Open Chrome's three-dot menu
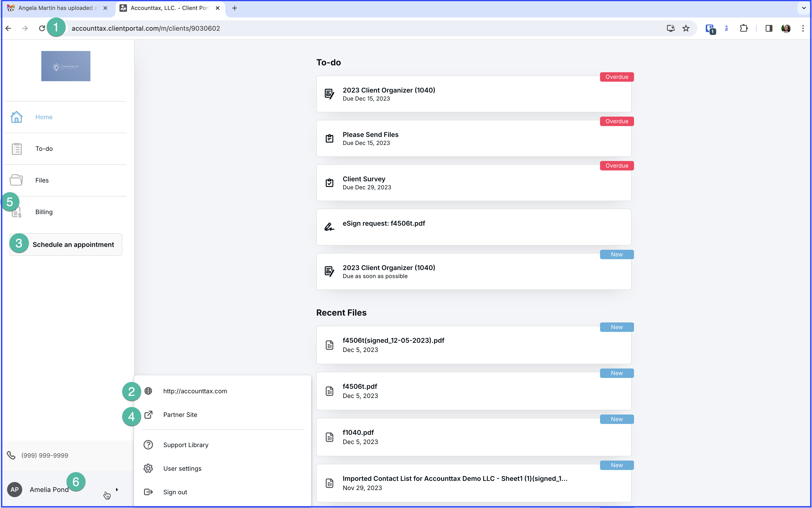 pyautogui.click(x=803, y=28)
